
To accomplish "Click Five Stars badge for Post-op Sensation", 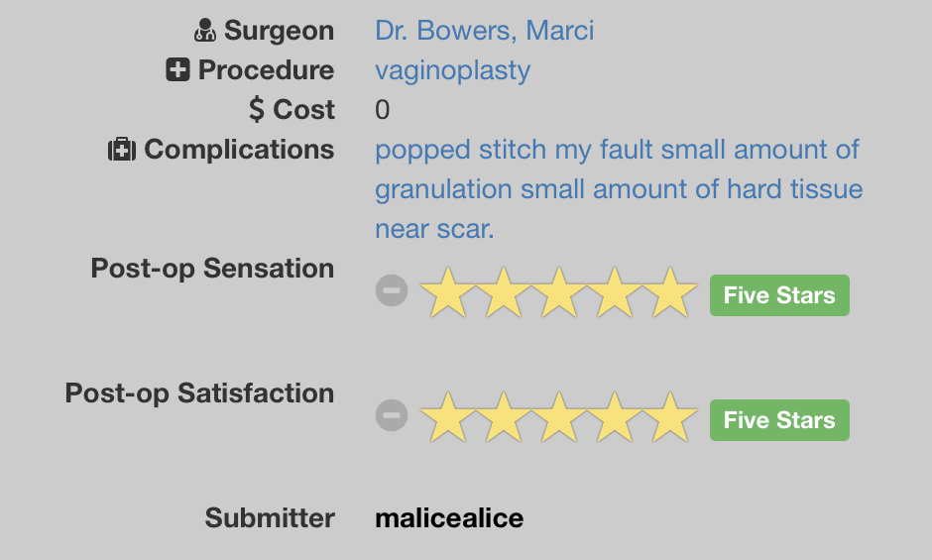I will coord(779,295).
